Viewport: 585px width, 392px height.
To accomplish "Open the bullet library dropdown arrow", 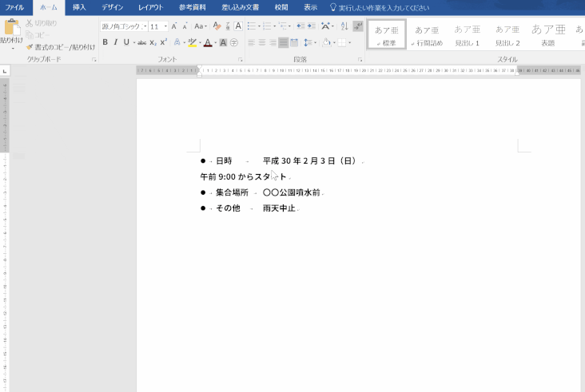I will [259, 26].
